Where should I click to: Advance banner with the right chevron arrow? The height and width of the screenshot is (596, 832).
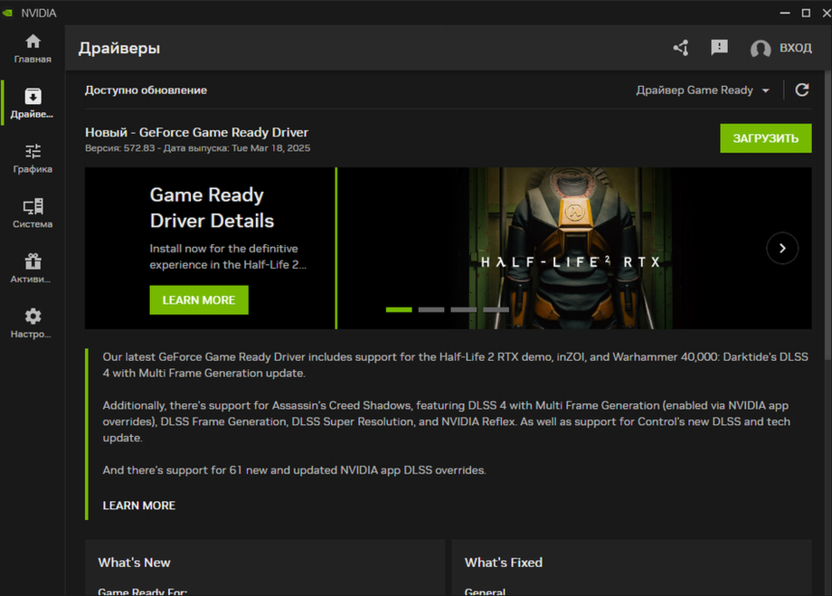point(782,248)
